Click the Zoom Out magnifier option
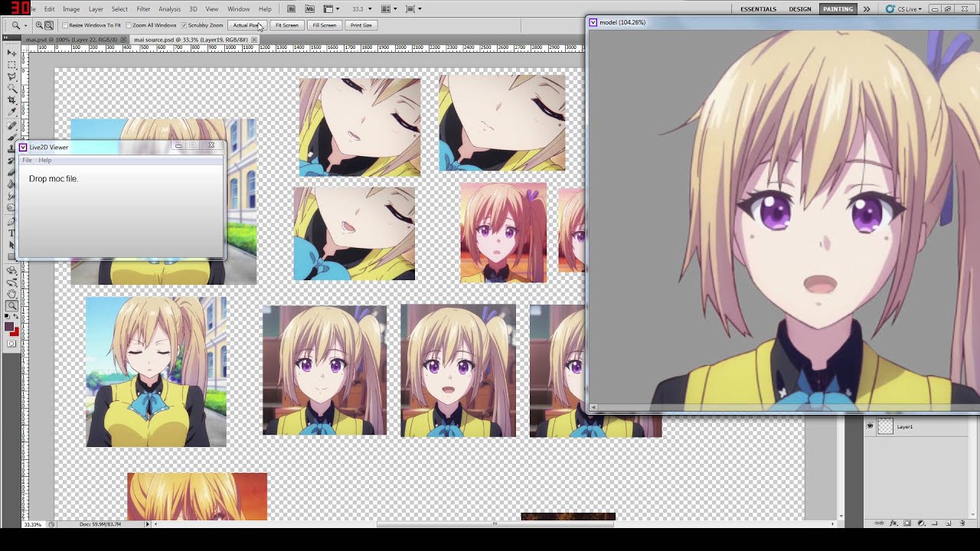980x551 pixels. pos(49,25)
